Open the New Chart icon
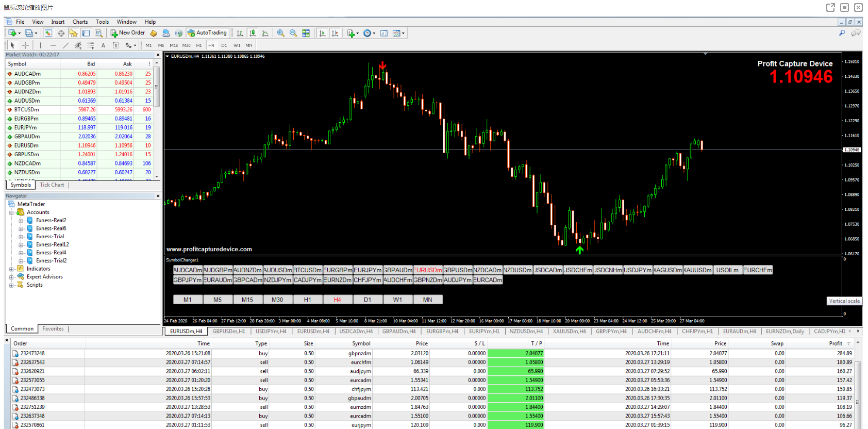Screen dimensions: 868x429 pos(12,33)
